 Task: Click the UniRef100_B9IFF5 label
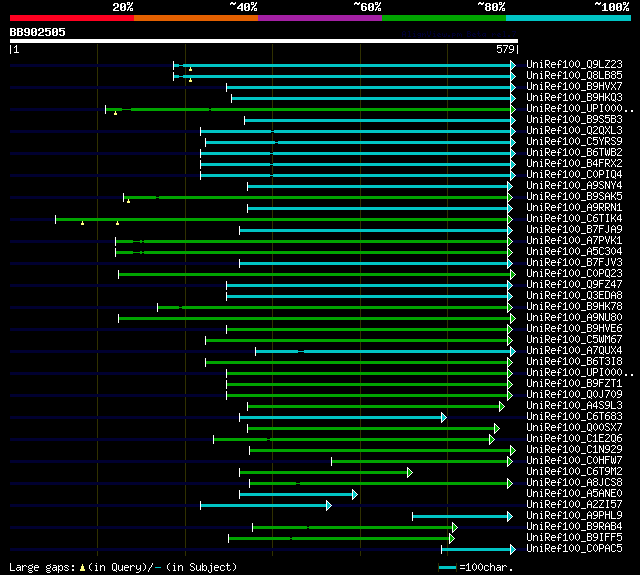pos(574,538)
